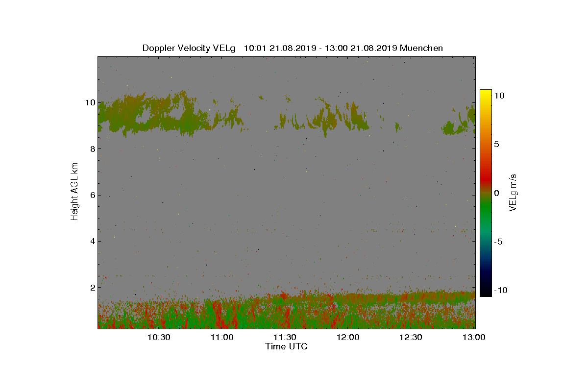Click the 10:30 time axis label

pos(159,337)
